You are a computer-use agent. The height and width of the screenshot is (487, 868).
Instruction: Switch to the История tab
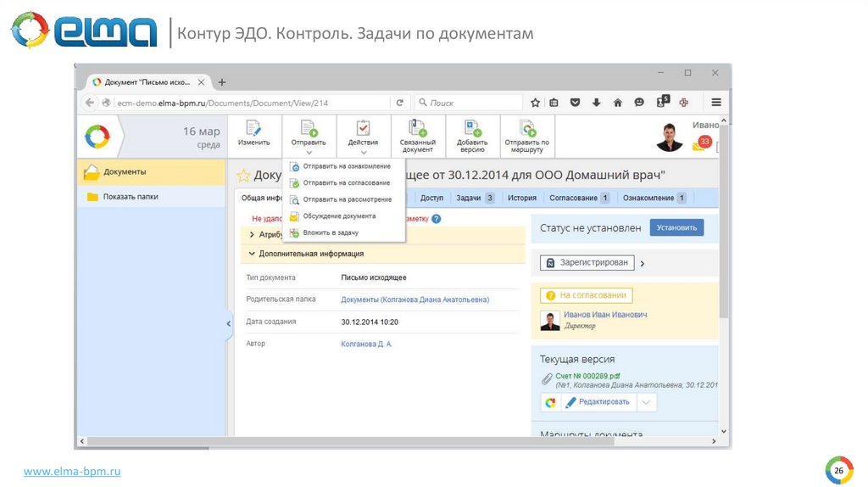coord(522,198)
